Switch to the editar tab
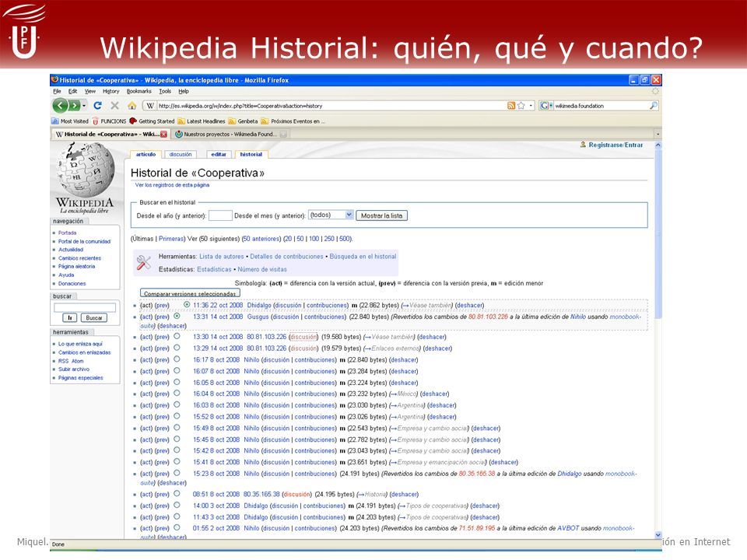747x560 pixels. point(219,154)
